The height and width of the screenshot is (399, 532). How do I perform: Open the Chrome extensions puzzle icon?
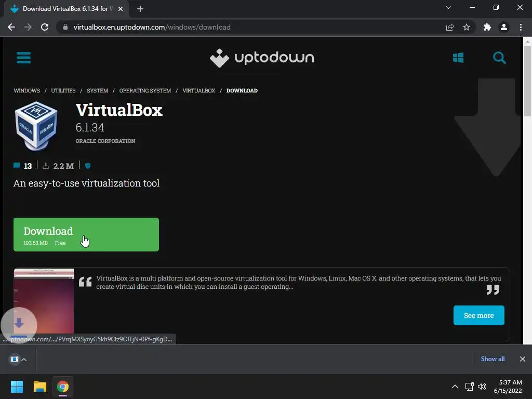pos(487,27)
